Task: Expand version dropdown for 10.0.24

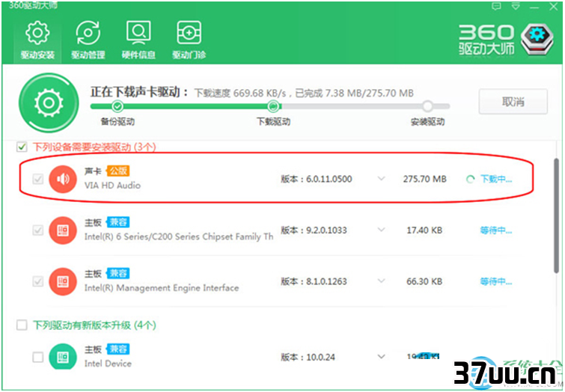Action: [381, 357]
